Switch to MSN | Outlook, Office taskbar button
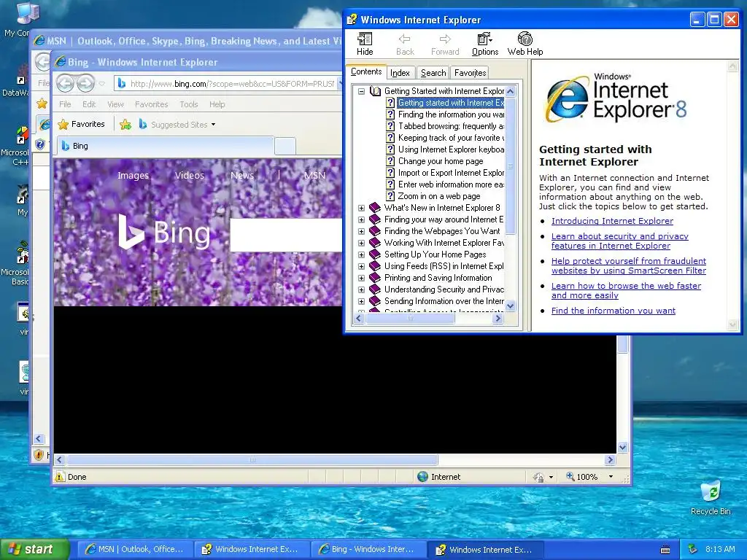747x560 pixels. point(134,549)
